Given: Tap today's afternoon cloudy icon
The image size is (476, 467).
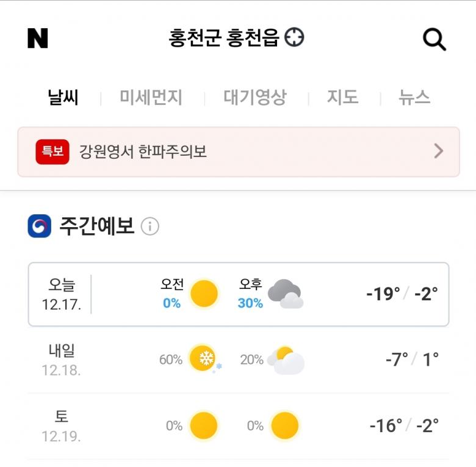Looking at the screenshot, I should pyautogui.click(x=285, y=294).
